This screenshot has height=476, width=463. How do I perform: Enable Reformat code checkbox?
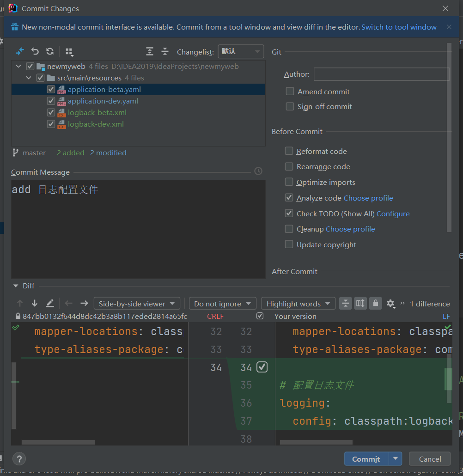pyautogui.click(x=289, y=151)
